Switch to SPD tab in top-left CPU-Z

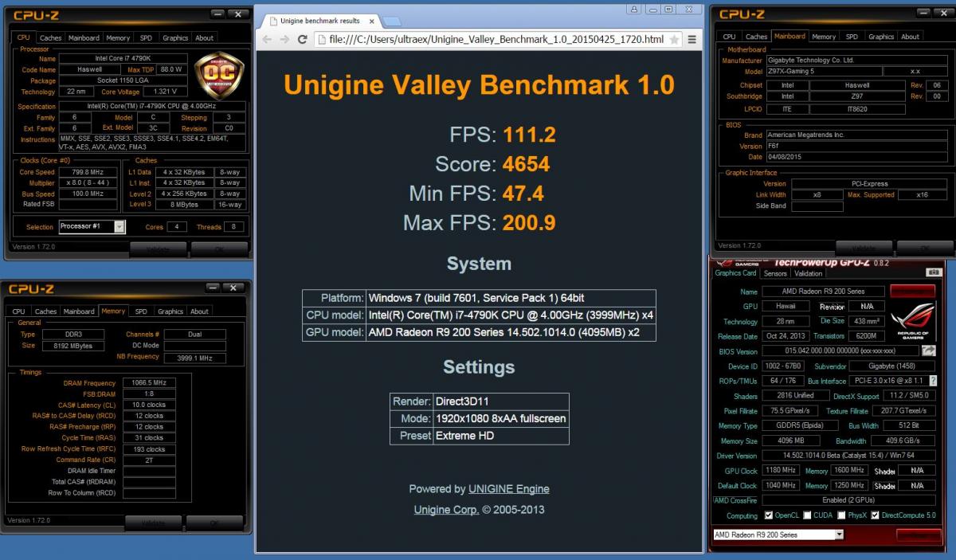[146, 37]
